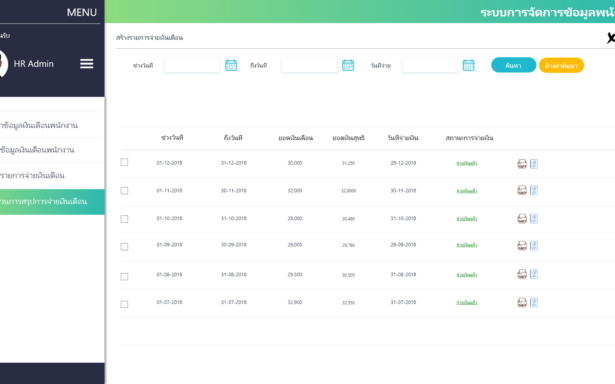This screenshot has height=384, width=615.
Task: Select the 01-10-2018 row checkbox
Action: 124,219
